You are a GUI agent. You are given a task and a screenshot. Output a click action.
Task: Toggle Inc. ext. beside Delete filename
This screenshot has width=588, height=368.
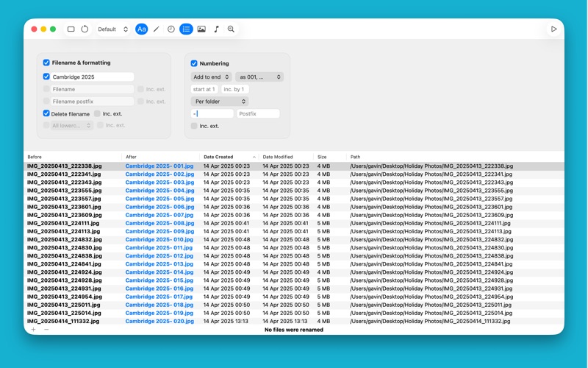pyautogui.click(x=97, y=113)
